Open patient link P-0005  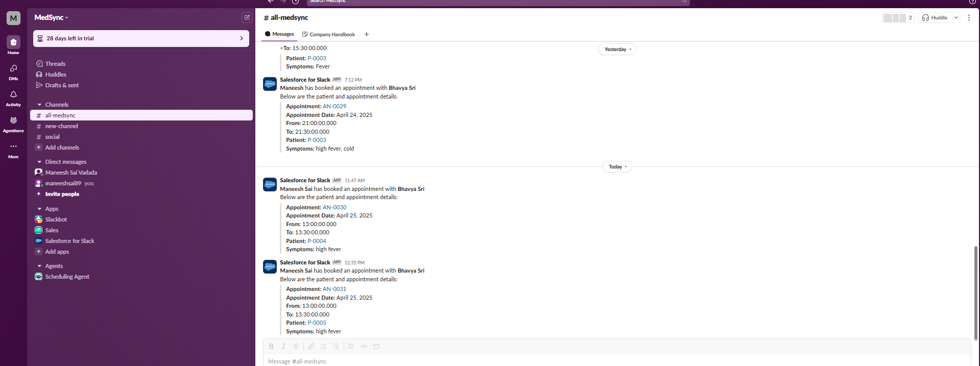[x=317, y=323]
